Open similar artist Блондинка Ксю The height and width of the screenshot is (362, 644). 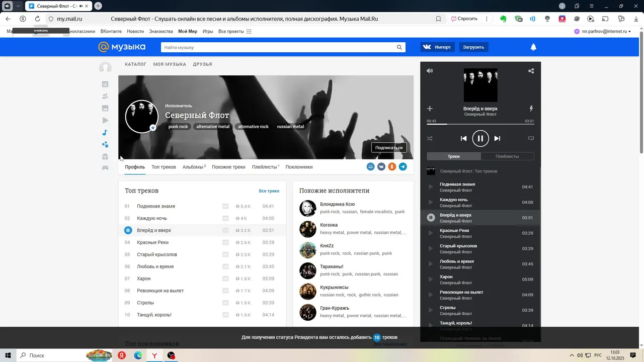click(x=337, y=204)
